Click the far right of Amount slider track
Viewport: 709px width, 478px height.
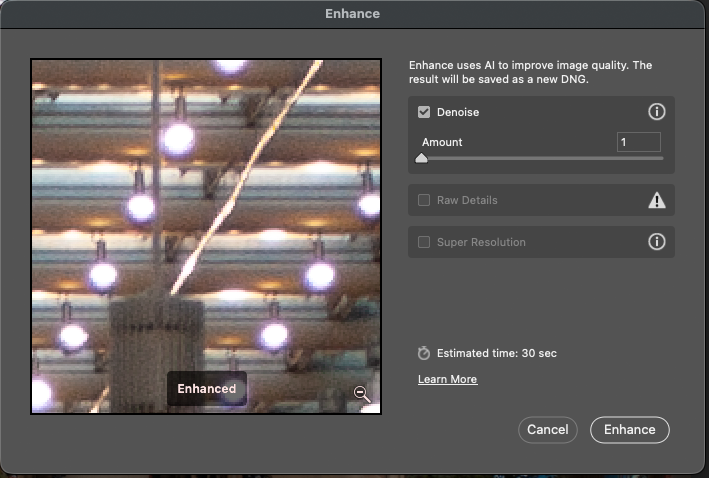pyautogui.click(x=660, y=158)
